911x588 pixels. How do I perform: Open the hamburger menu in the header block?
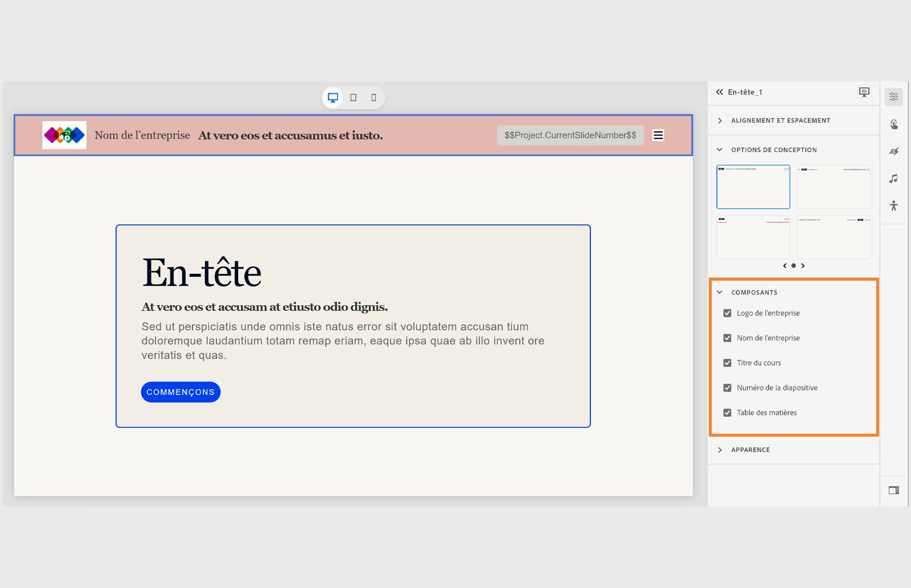658,135
